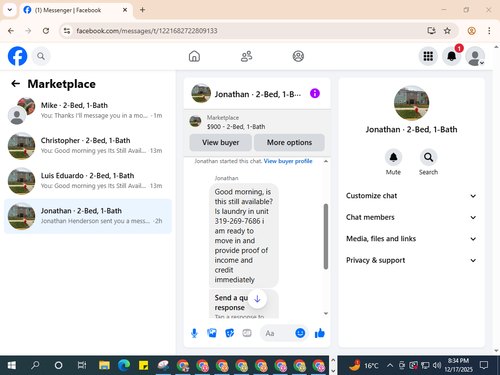Viewport: 500px width, 375px height.
Task: Launch Microsoft Edge from the taskbar
Action: (x=124, y=366)
